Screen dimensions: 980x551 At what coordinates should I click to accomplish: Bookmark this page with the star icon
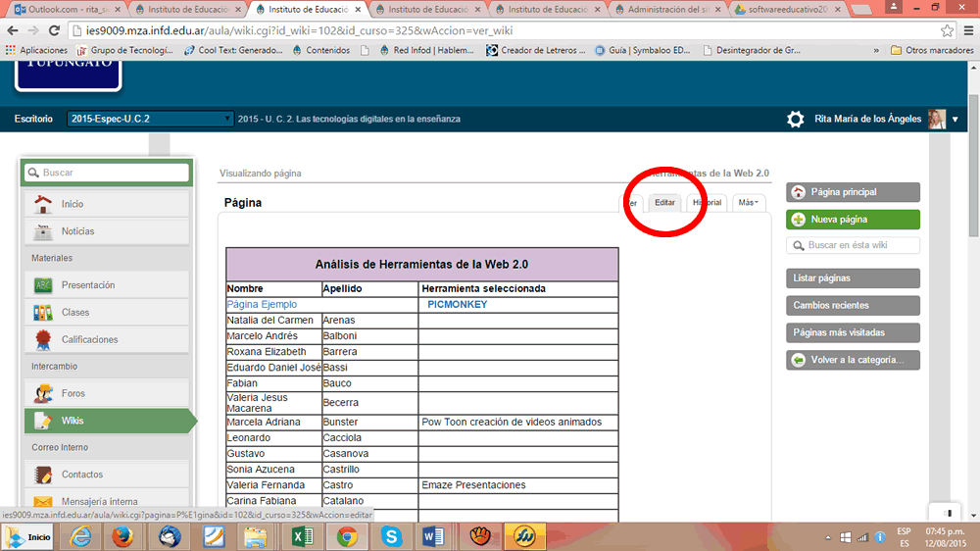tap(947, 30)
